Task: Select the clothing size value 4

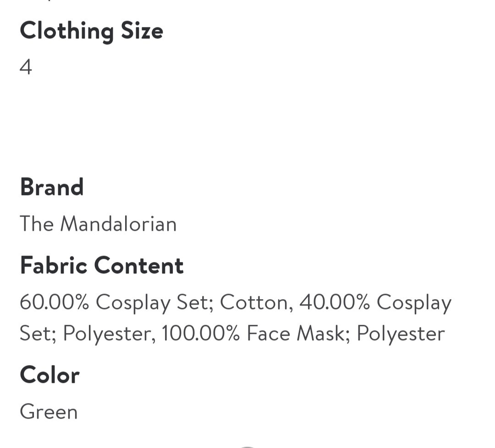Action: click(26, 67)
